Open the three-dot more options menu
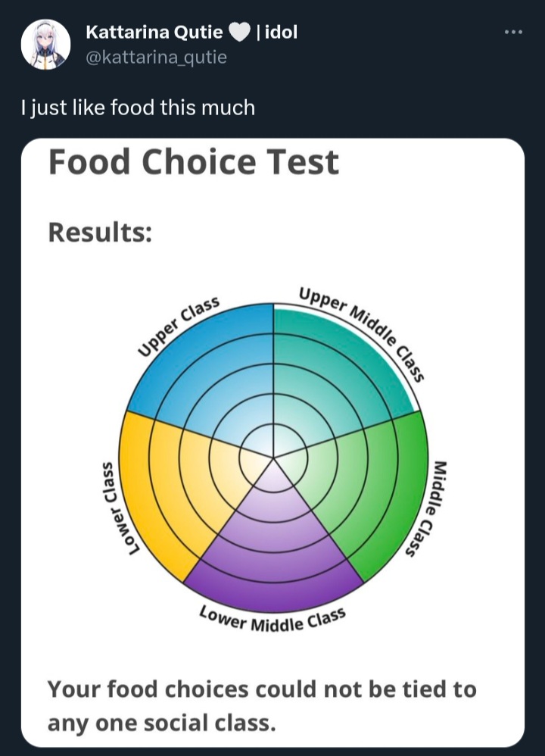 513,33
